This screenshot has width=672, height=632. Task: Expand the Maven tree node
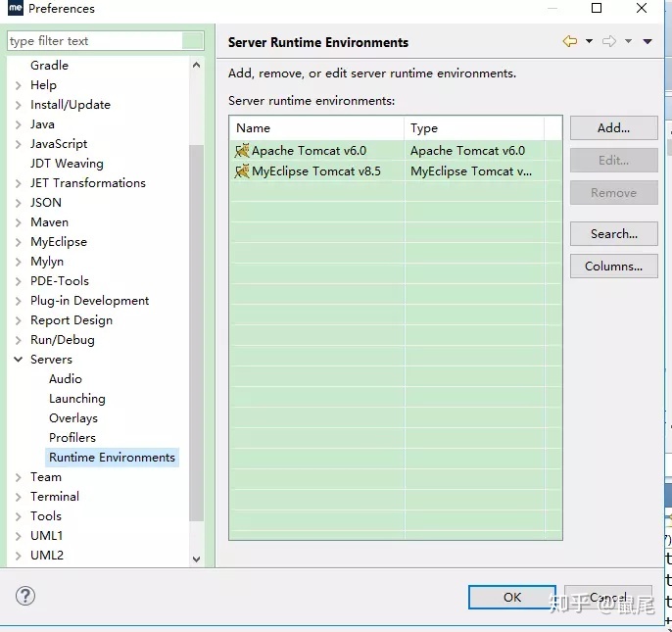tap(18, 222)
